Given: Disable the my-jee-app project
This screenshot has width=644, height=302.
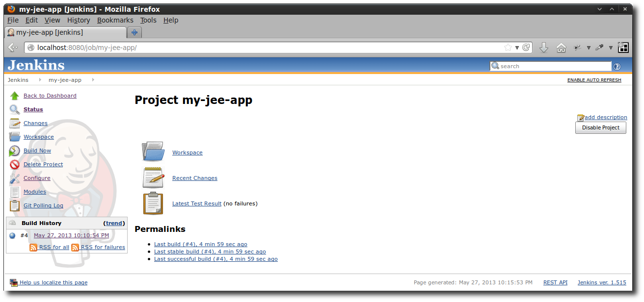Looking at the screenshot, I should [x=600, y=127].
